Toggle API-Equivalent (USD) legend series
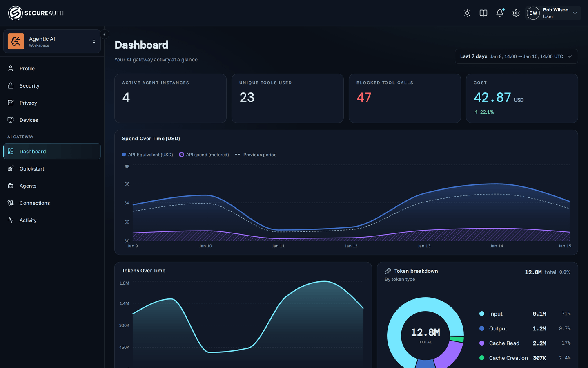 tap(147, 155)
